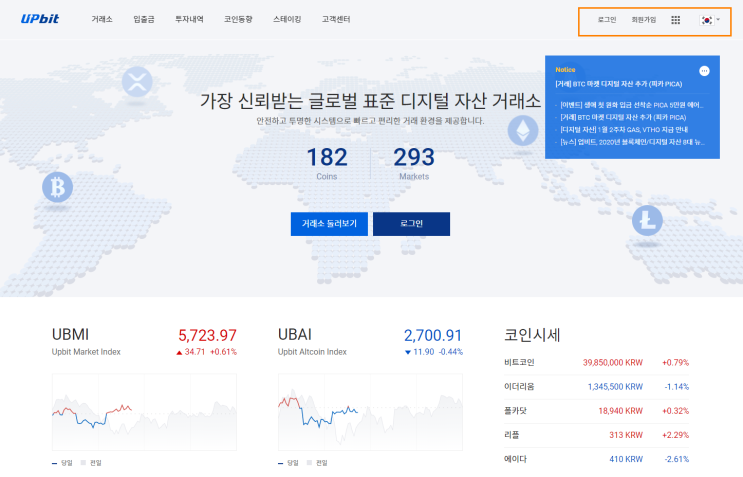The width and height of the screenshot is (743, 477).
Task: Click the three-dot more icon in Notice box
Action: tap(704, 71)
